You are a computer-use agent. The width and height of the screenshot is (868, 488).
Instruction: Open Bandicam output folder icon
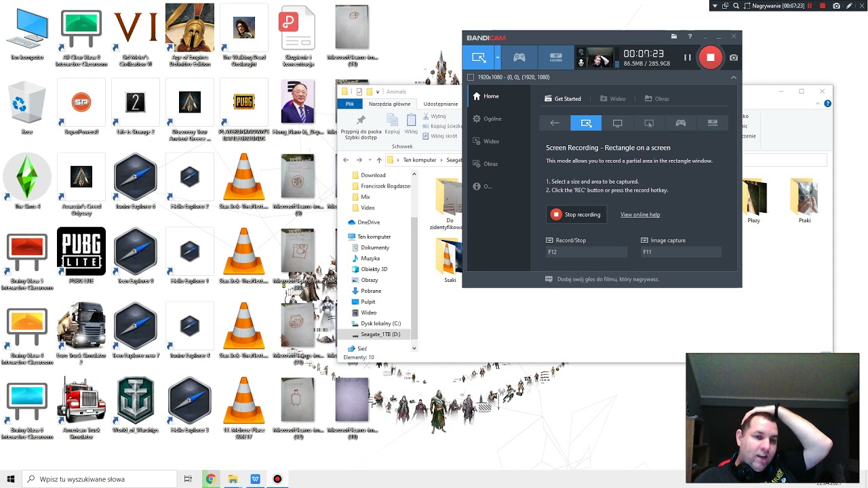coord(673,37)
